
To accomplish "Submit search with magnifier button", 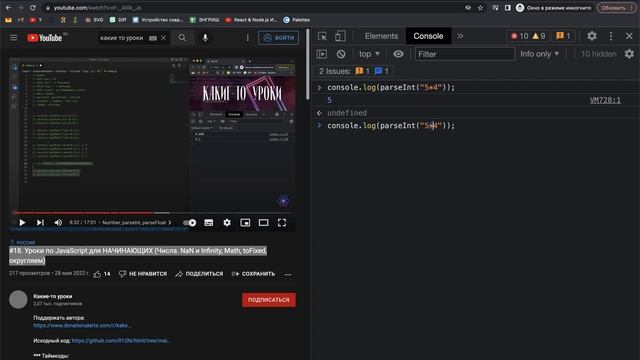I will (x=182, y=38).
